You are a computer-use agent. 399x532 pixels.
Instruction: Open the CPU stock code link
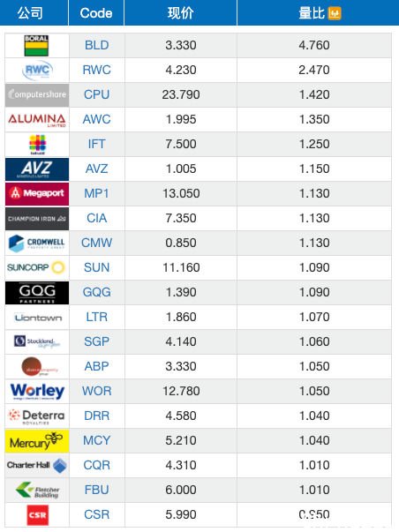(97, 94)
